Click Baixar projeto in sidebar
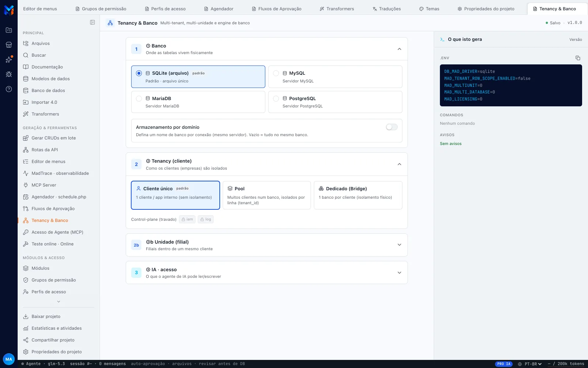Screen dimensions: 588x368 pos(58,316)
